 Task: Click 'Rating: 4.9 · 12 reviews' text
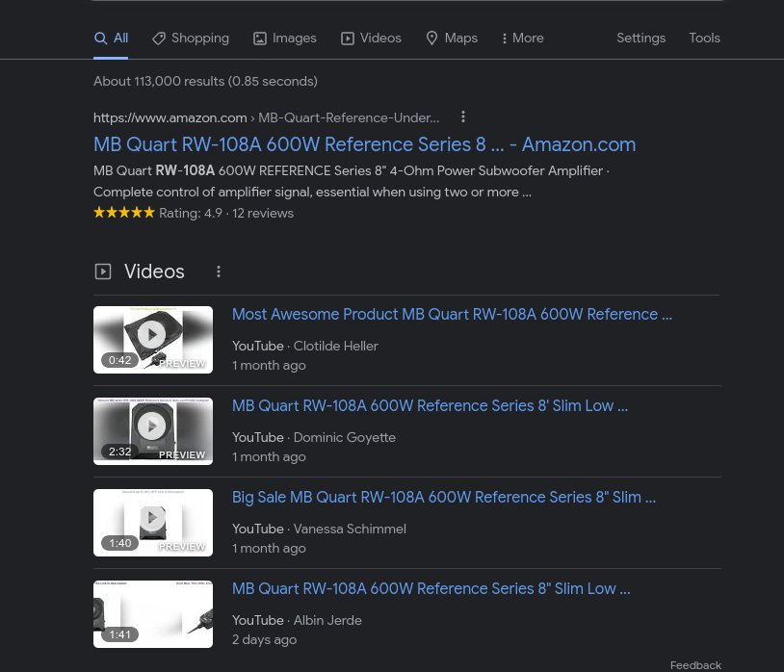coord(226,214)
